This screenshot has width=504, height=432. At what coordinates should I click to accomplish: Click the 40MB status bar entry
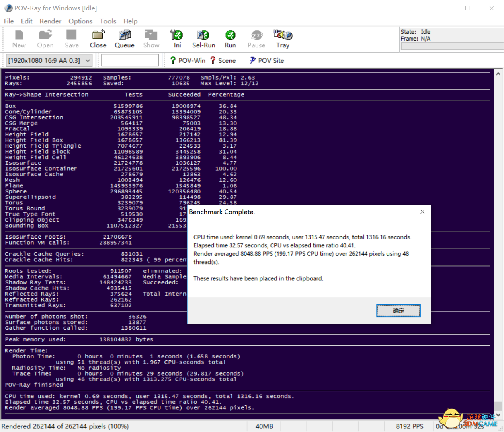pyautogui.click(x=264, y=426)
